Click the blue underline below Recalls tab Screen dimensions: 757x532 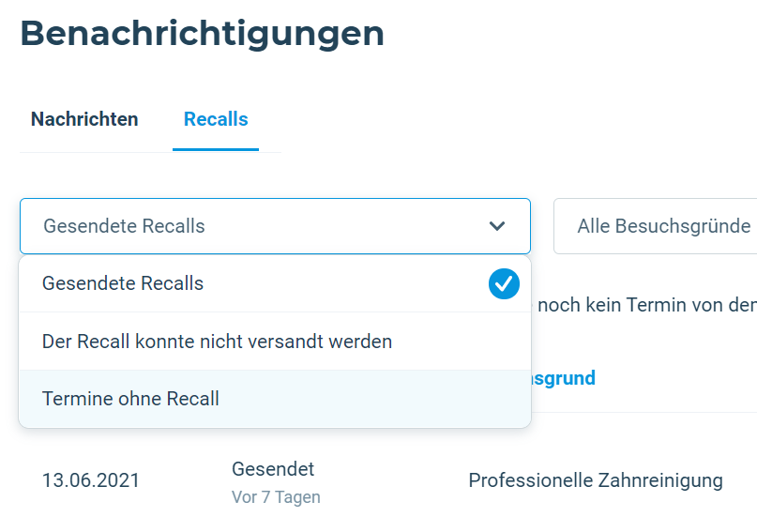pyautogui.click(x=216, y=150)
